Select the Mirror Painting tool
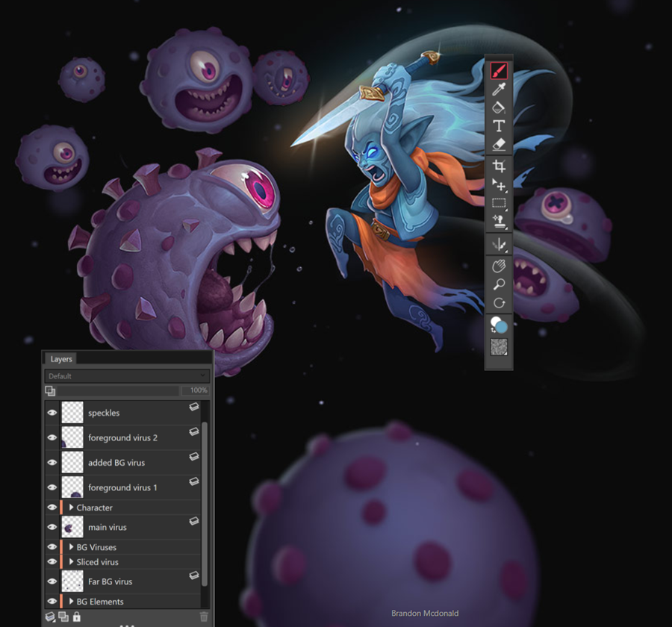Image resolution: width=672 pixels, height=627 pixels. [x=499, y=245]
